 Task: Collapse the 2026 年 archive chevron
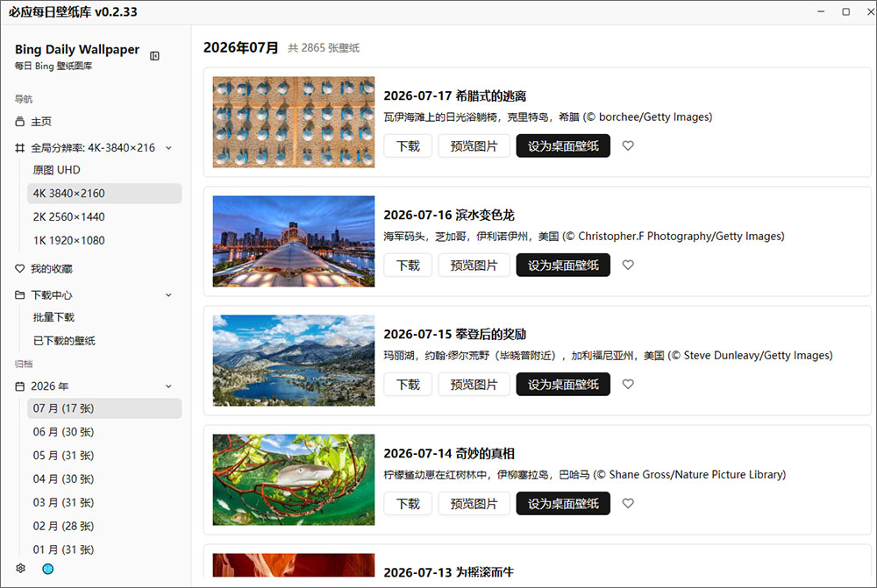coord(169,386)
